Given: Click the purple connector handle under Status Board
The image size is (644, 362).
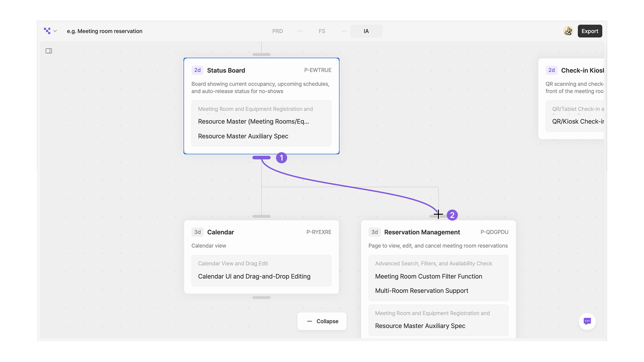Looking at the screenshot, I should click(261, 158).
